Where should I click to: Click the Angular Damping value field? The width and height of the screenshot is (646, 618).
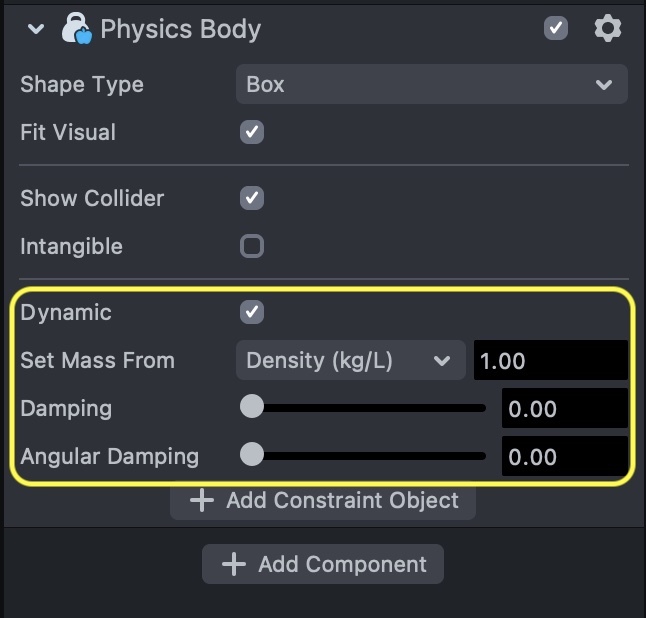[x=565, y=456]
